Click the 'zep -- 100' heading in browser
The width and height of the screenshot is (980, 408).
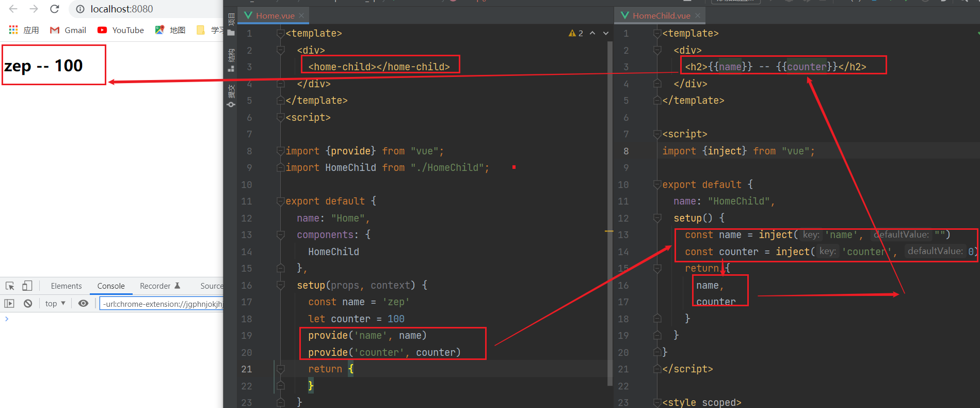click(x=43, y=66)
